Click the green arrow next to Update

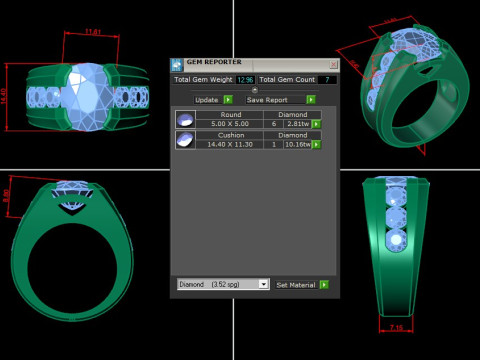(228, 100)
